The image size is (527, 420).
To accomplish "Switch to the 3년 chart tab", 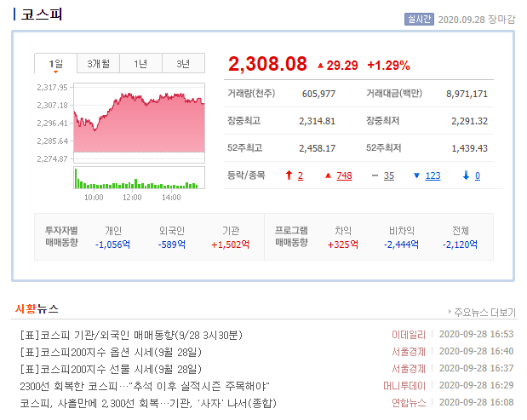I will tap(184, 63).
